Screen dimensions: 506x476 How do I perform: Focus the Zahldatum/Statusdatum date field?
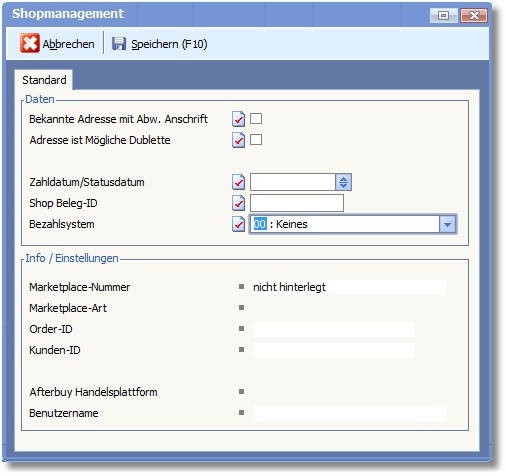(x=293, y=182)
